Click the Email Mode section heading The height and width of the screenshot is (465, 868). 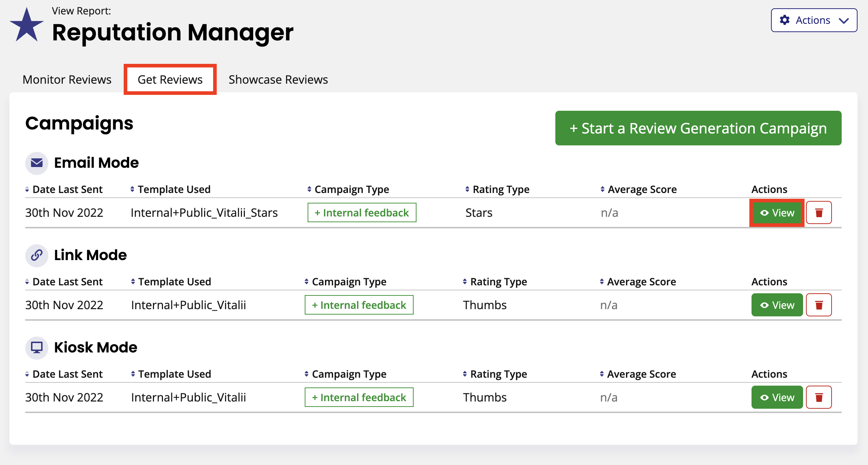[96, 163]
